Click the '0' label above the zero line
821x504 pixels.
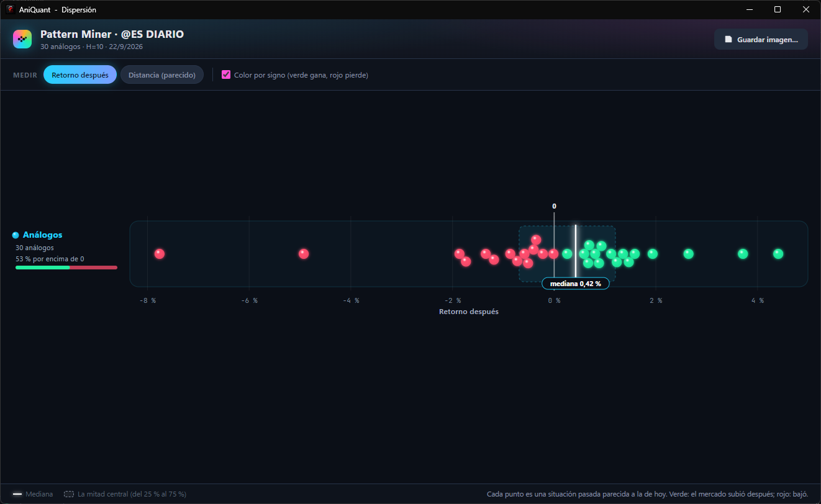pyautogui.click(x=554, y=206)
